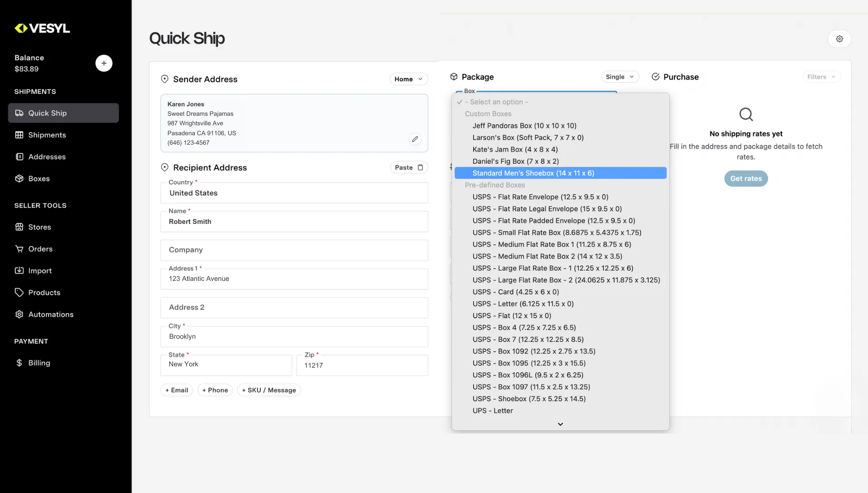Image resolution: width=868 pixels, height=493 pixels.
Task: Add funds with the plus balance button
Action: tap(104, 63)
